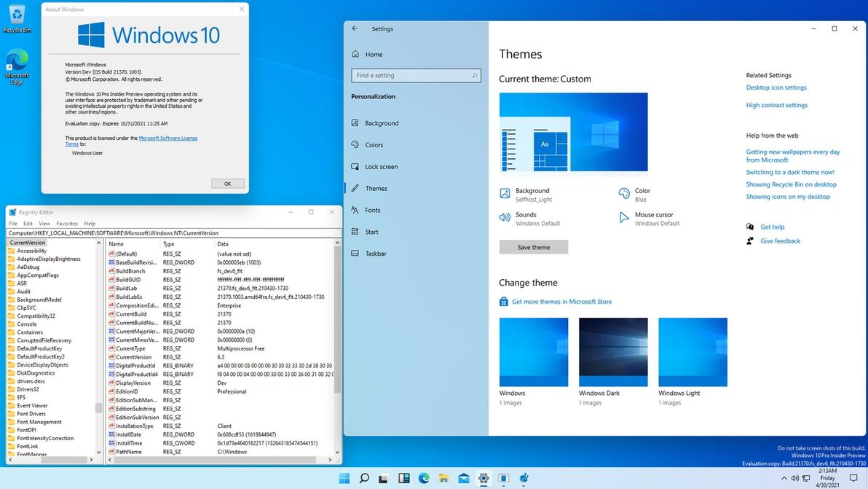Viewport: 868px width, 489px height.
Task: Open High contrast settings link
Action: click(x=777, y=105)
